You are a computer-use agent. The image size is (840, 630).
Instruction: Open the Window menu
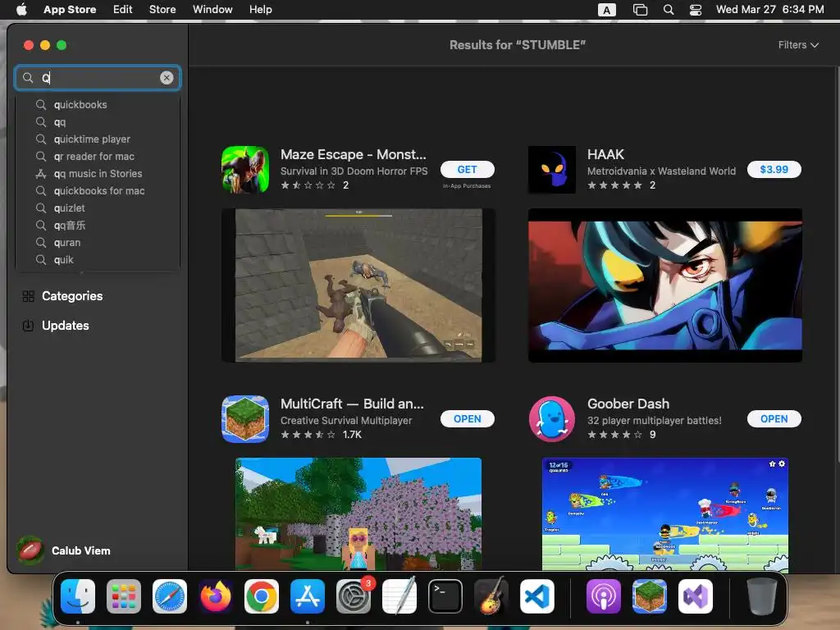212,10
